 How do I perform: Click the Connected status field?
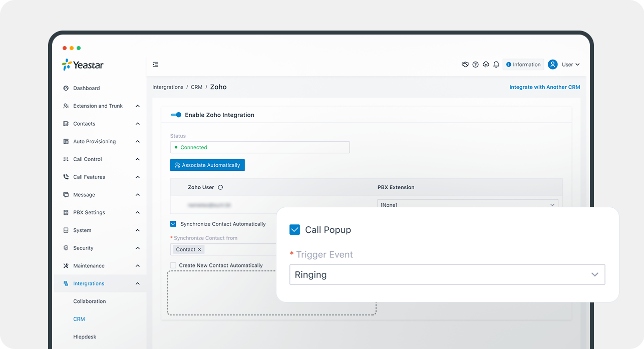point(260,147)
